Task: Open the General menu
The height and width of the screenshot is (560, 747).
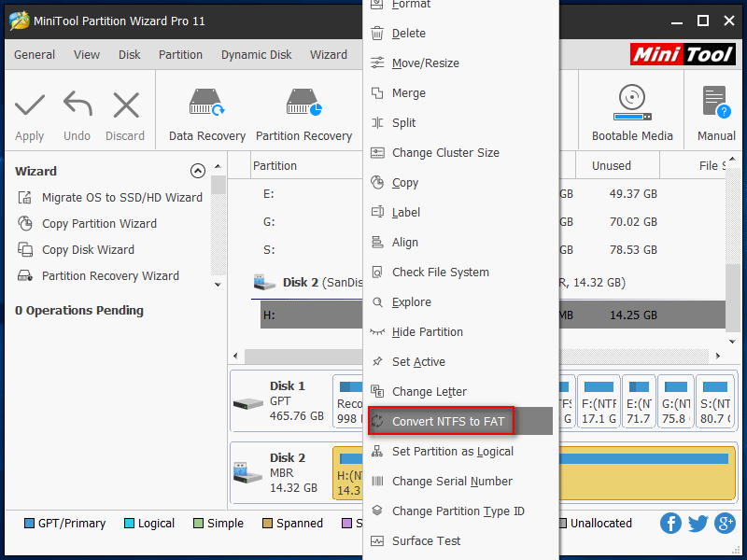Action: pyautogui.click(x=35, y=55)
